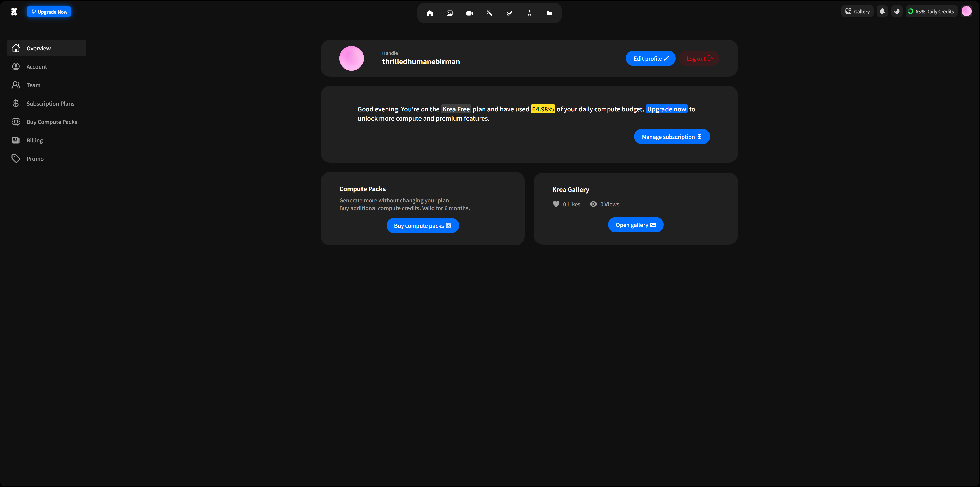Select the magic wand Enhancer icon
Image resolution: width=980 pixels, height=487 pixels.
coord(489,13)
